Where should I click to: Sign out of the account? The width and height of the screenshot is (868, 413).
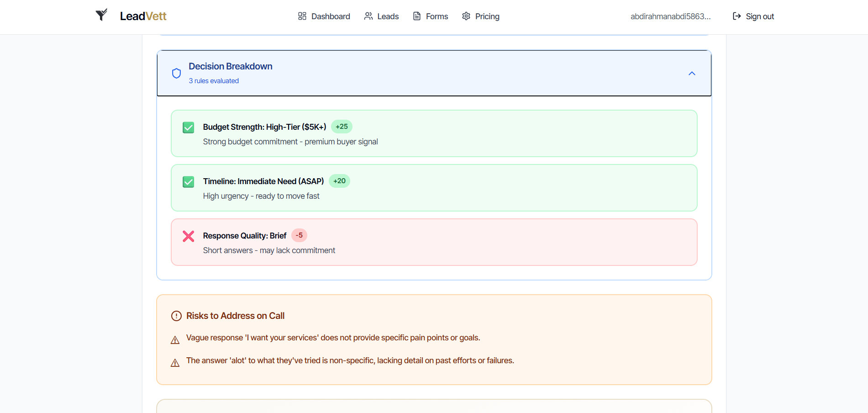pyautogui.click(x=753, y=16)
